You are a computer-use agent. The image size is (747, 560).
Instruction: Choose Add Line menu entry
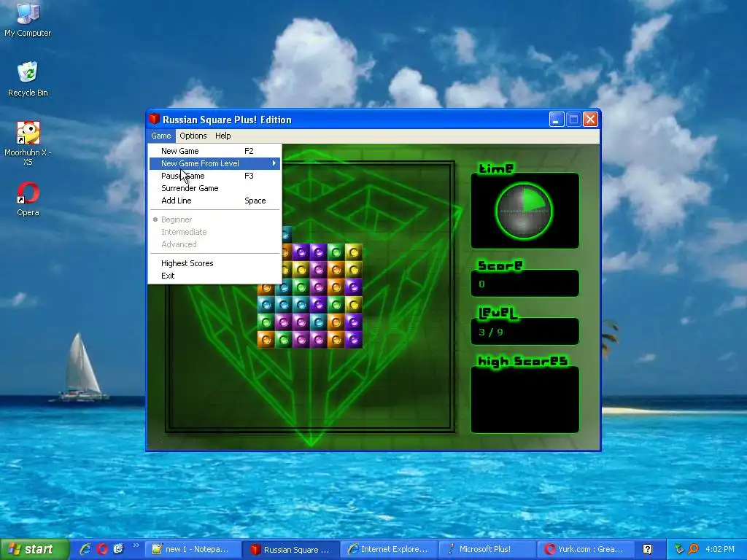[214, 201]
